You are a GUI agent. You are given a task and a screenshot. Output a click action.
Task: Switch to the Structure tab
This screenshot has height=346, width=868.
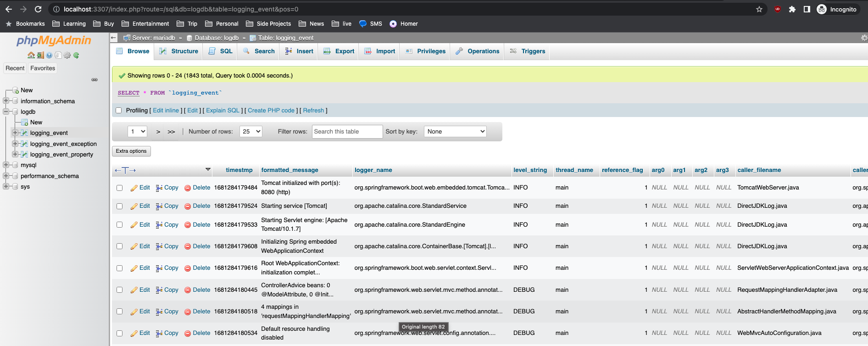click(x=178, y=51)
